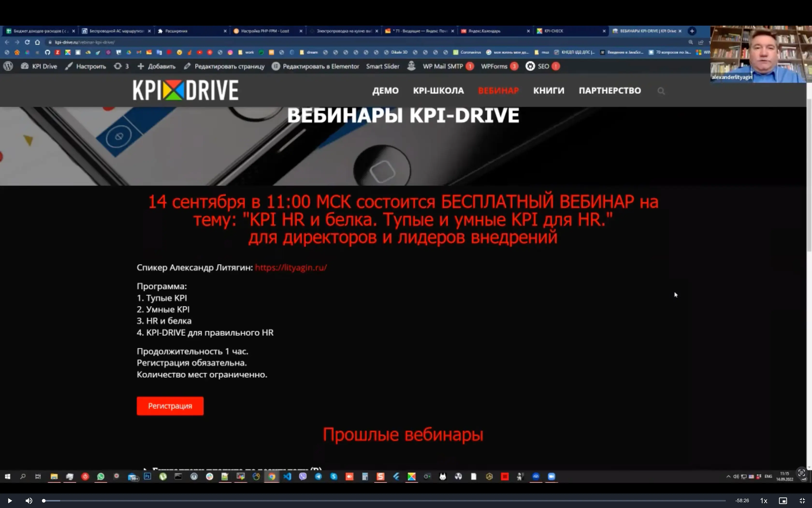The image size is (812, 508).
Task: Go back in browser history
Action: (7, 42)
